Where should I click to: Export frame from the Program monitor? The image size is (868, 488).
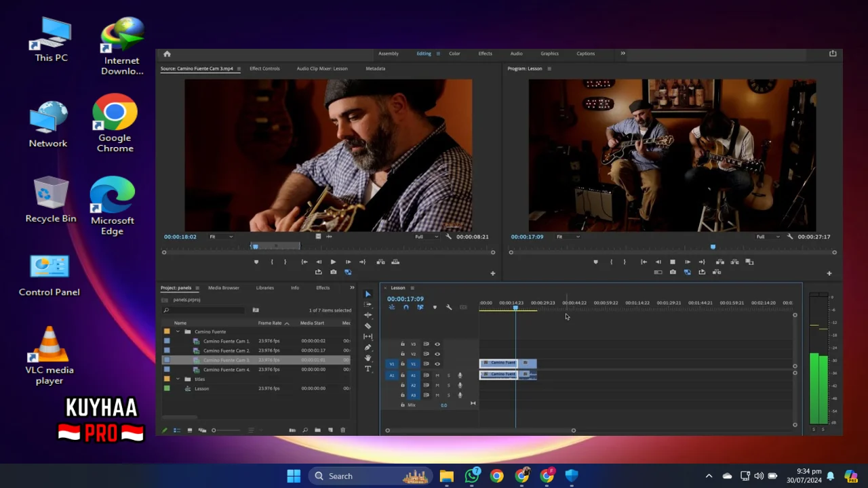coord(673,272)
